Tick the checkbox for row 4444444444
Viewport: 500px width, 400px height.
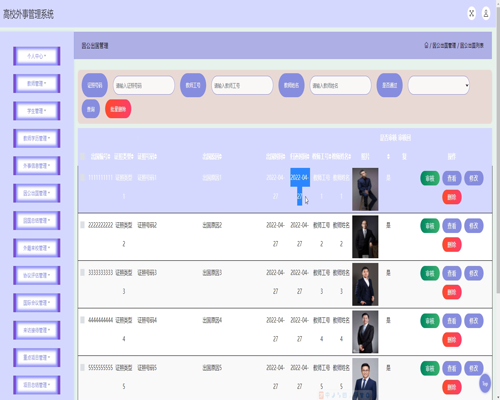pyautogui.click(x=82, y=320)
